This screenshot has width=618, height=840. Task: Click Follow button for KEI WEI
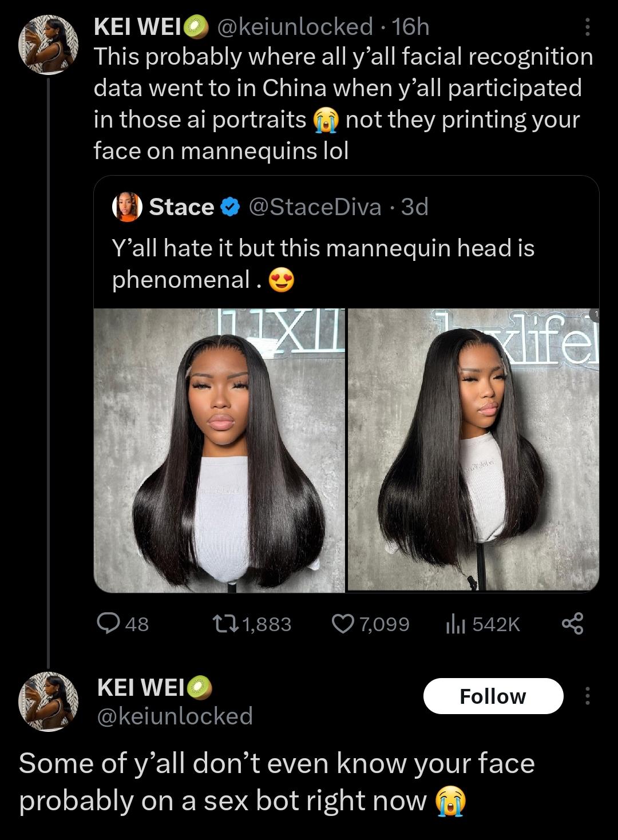click(x=493, y=696)
